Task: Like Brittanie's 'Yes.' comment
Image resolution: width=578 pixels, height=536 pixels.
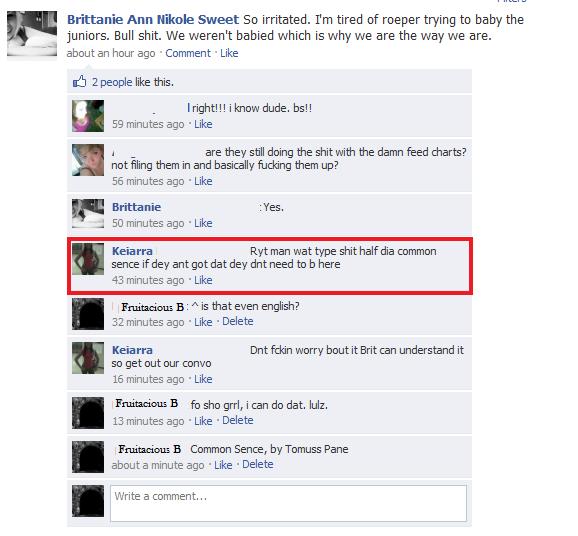Action: coord(203,223)
